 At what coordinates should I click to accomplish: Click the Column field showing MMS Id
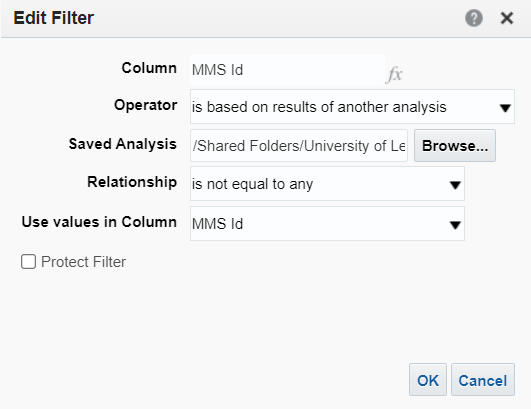click(x=287, y=70)
